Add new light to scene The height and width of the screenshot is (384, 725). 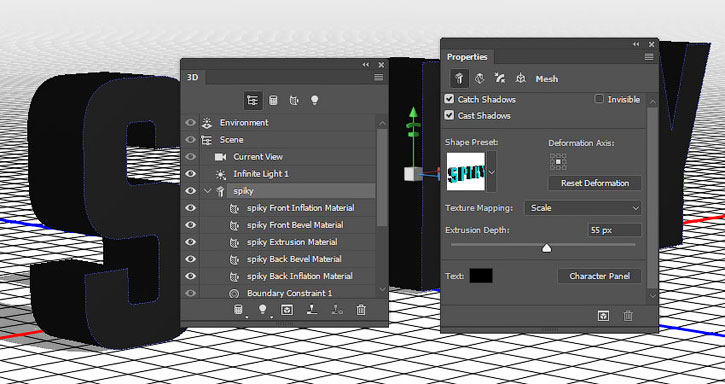[x=263, y=310]
